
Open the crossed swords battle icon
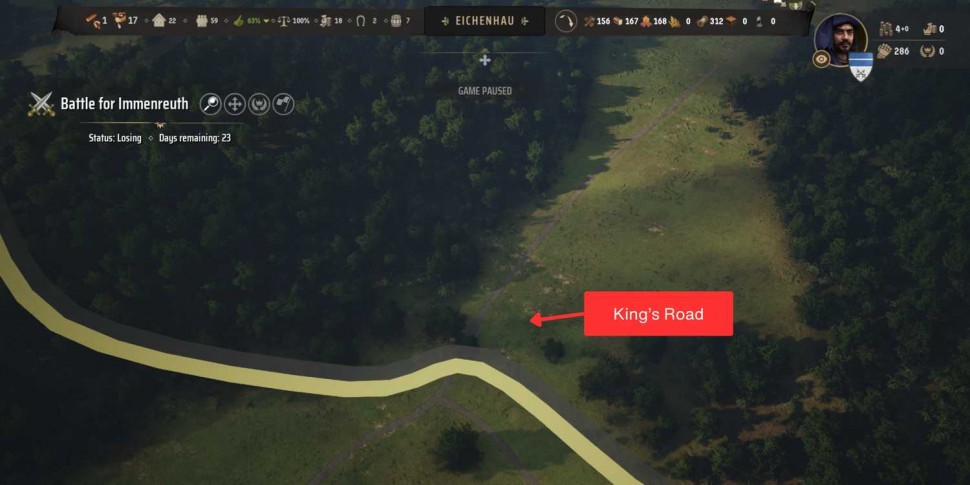click(41, 105)
